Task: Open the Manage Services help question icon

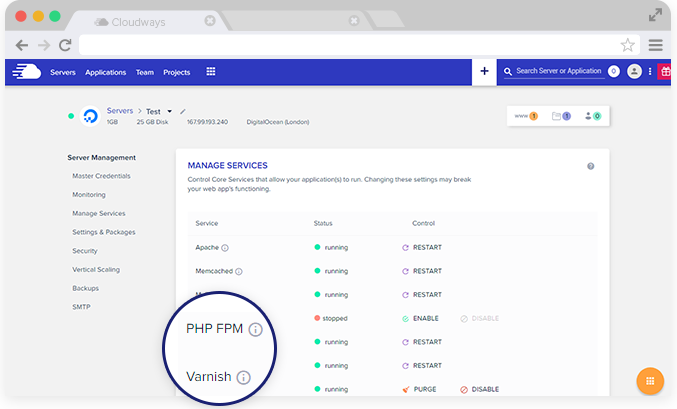Action: point(591,166)
